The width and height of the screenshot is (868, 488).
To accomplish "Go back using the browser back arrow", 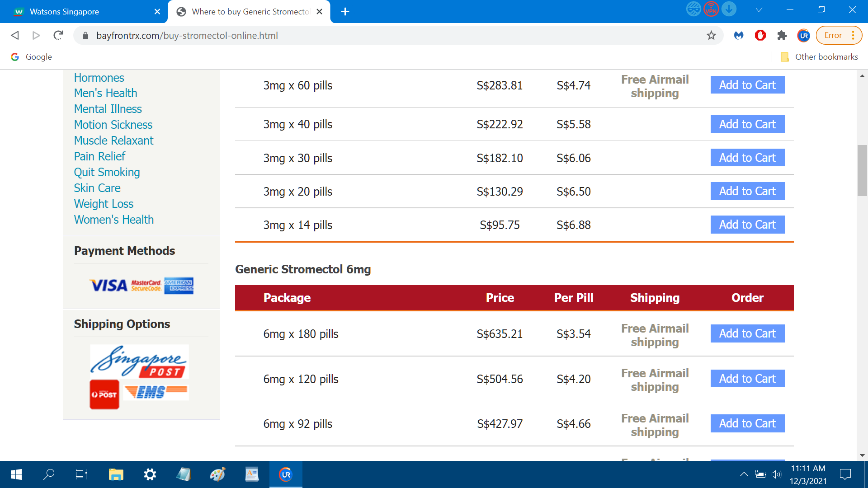I will tap(15, 35).
